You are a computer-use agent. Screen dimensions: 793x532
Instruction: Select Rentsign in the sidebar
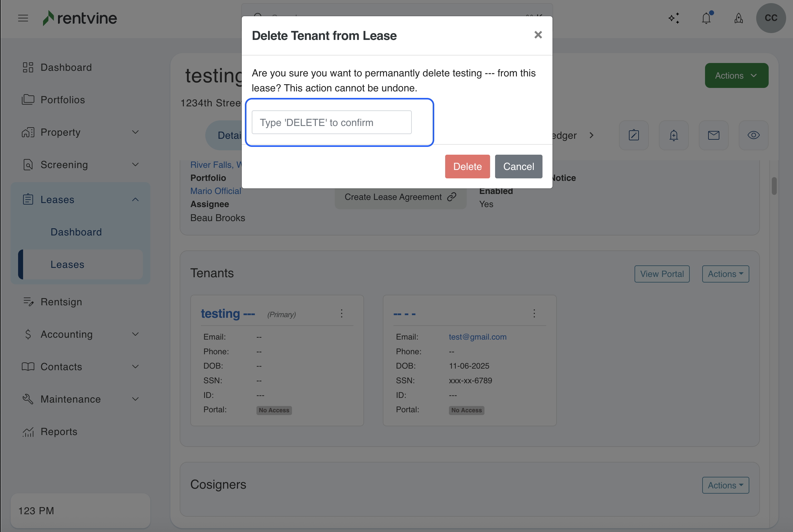[61, 302]
